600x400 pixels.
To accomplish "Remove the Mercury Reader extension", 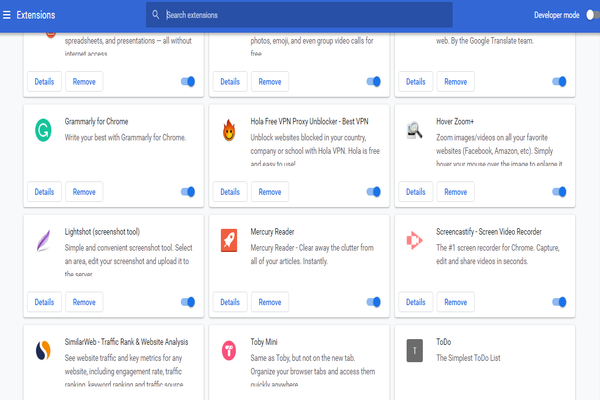I will tap(270, 302).
